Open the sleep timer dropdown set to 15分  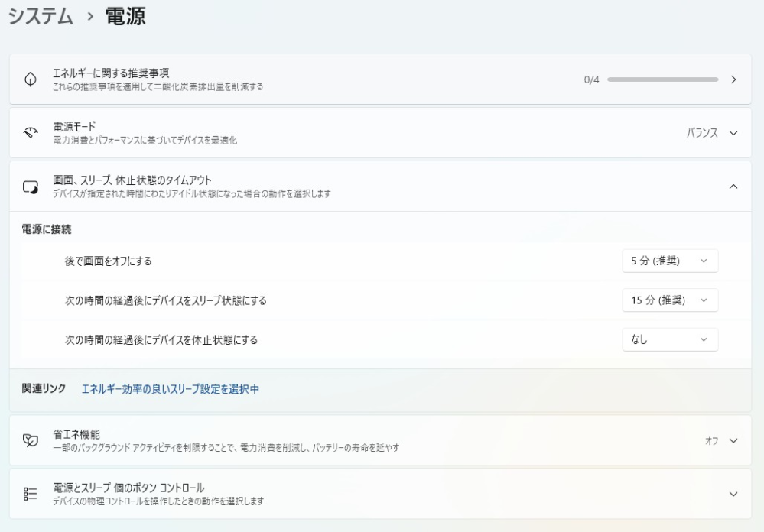(x=670, y=300)
